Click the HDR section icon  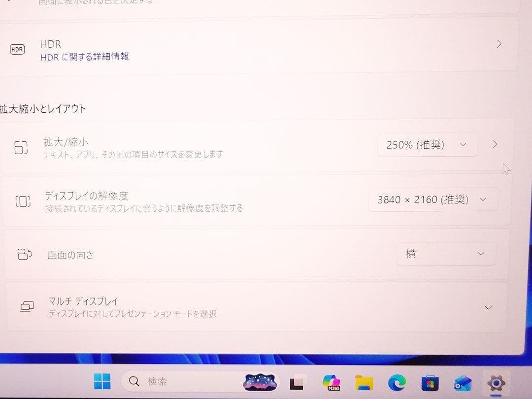coord(17,50)
